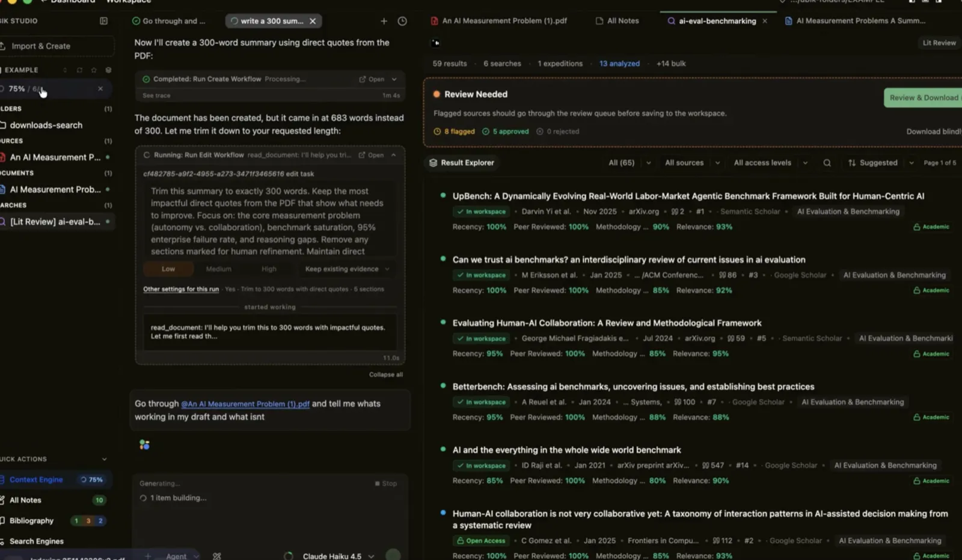Open the Suggested sort dropdown
The image size is (962, 560).
(881, 163)
